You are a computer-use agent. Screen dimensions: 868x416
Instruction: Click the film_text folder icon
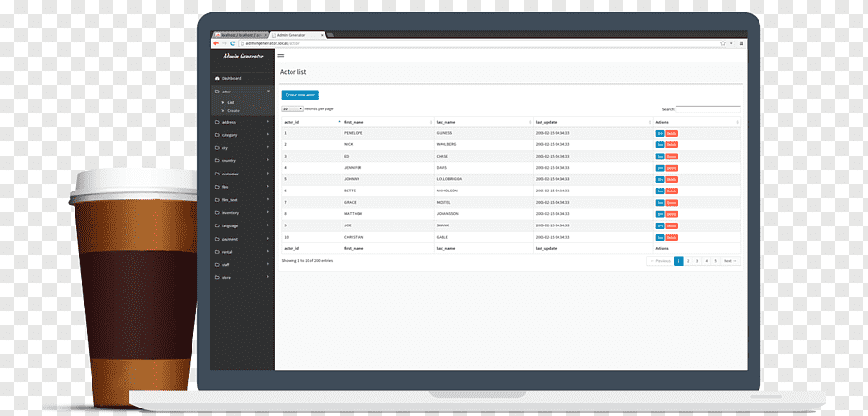(217, 200)
